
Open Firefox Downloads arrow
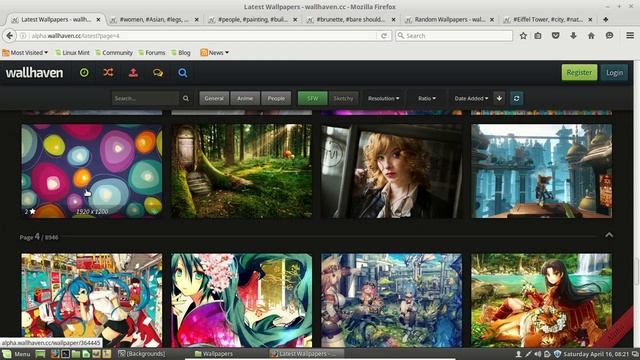tap(573, 36)
